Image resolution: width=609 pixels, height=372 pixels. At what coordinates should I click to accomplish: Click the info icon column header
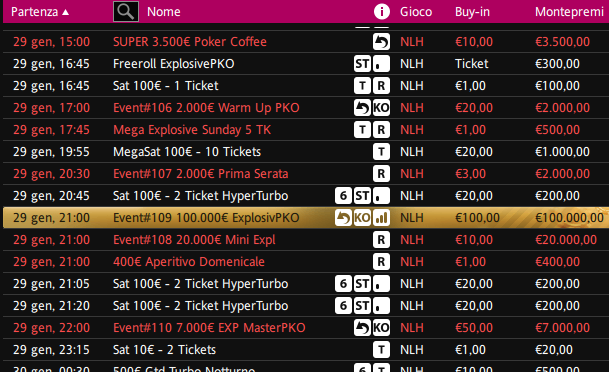click(x=381, y=12)
